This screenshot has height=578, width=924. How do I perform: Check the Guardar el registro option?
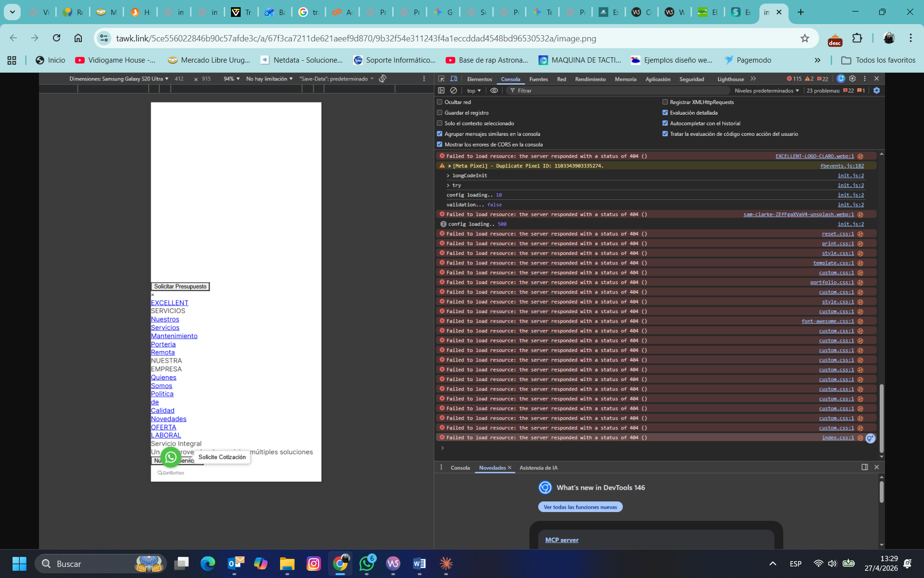pyautogui.click(x=439, y=113)
